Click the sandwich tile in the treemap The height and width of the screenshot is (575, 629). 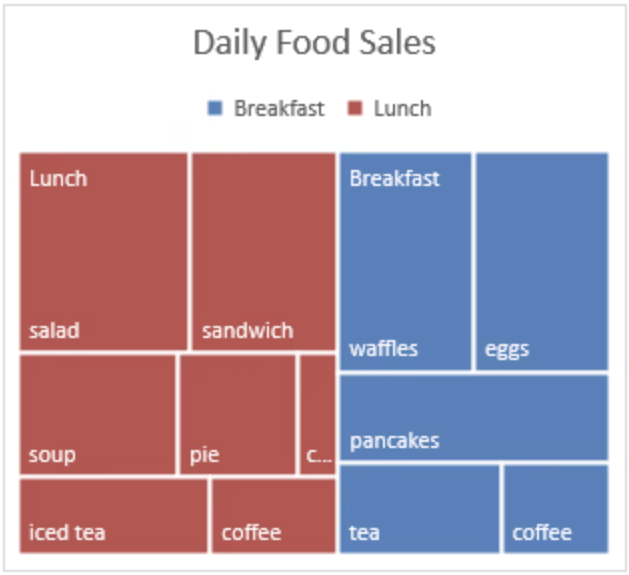tap(263, 250)
